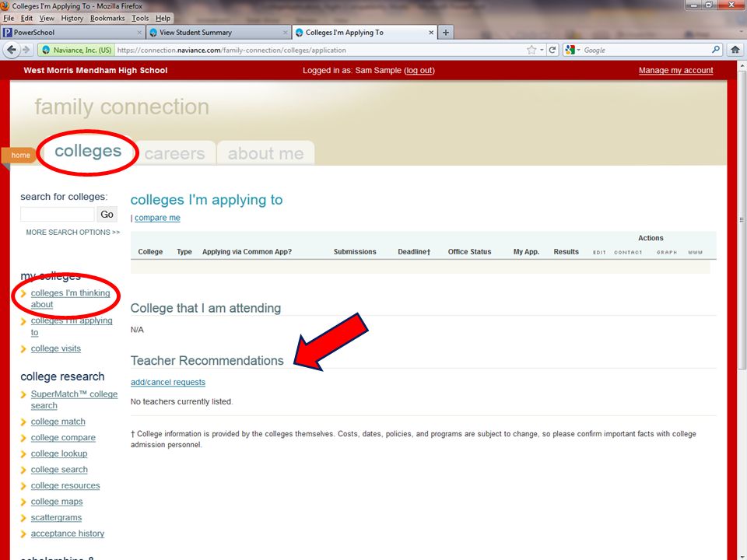Image resolution: width=747 pixels, height=560 pixels.
Task: Open MORE SEARCH OPTIONS link
Action: tap(72, 233)
